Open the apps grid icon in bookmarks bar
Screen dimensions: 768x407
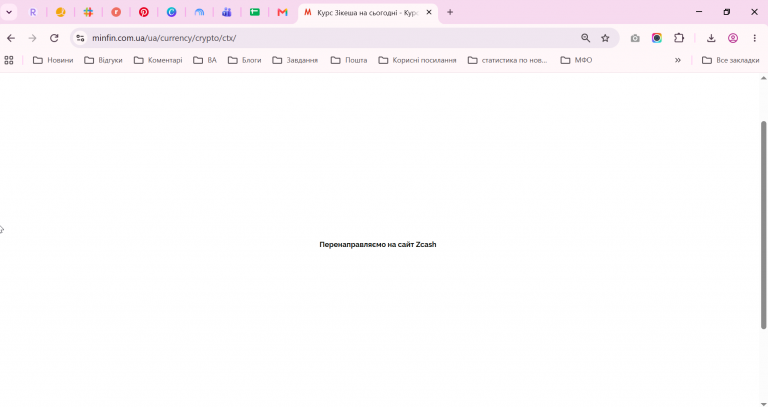pos(9,60)
